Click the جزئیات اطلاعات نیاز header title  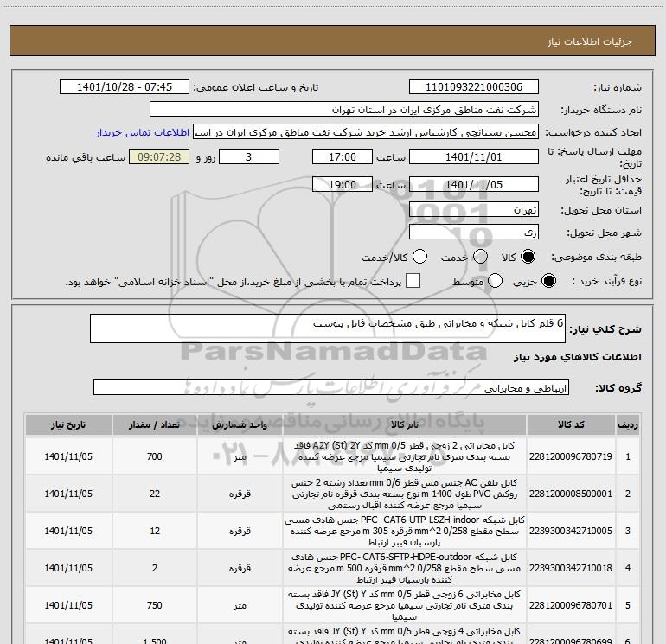[590, 41]
